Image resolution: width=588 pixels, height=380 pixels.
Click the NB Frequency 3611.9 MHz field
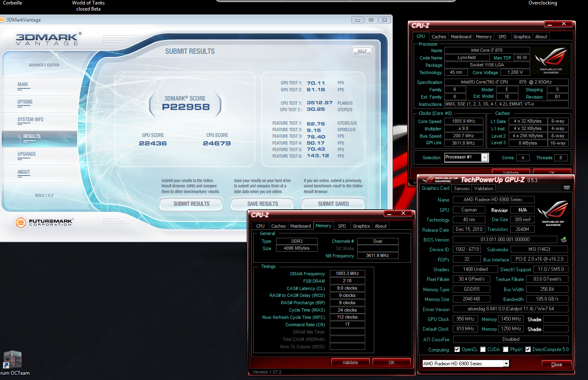tap(377, 256)
